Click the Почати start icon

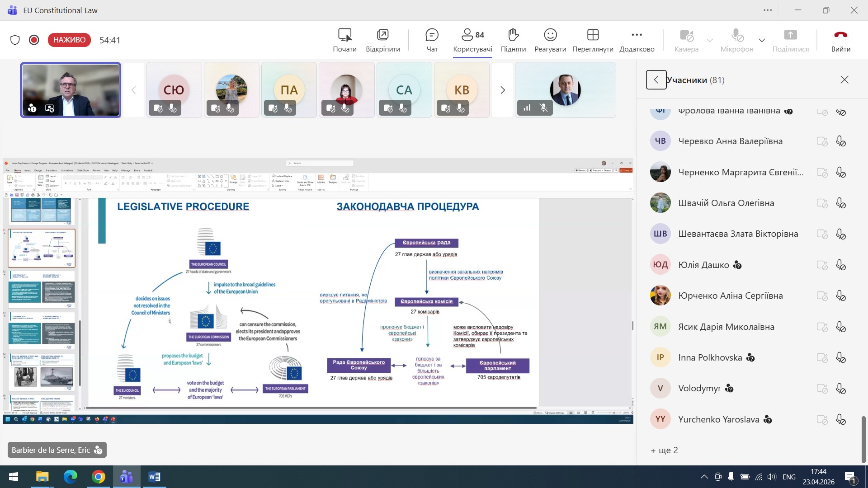click(344, 40)
